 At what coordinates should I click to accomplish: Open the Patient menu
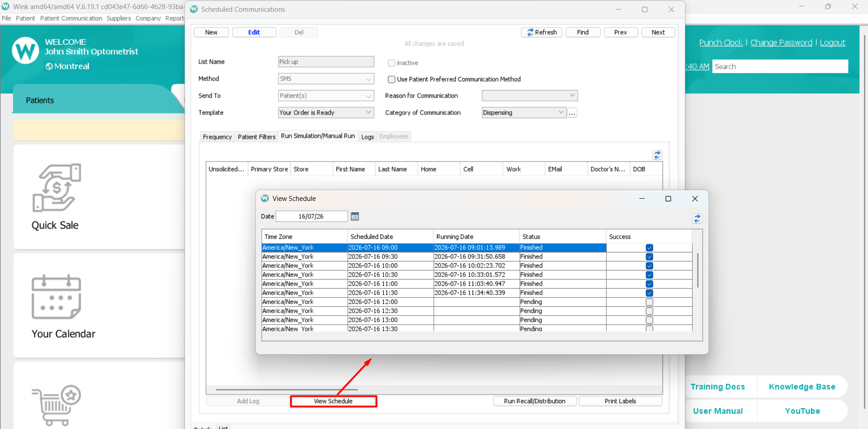pyautogui.click(x=25, y=18)
